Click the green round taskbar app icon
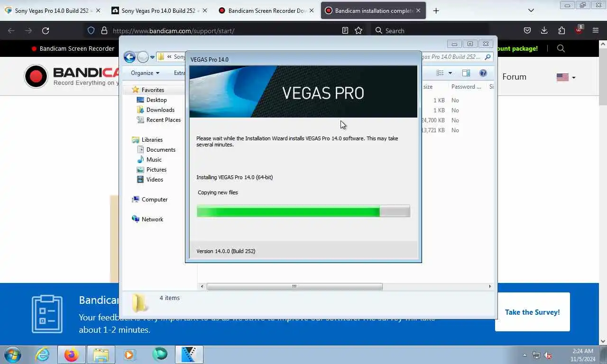Screen dimensions: 607x364 (x=160, y=355)
